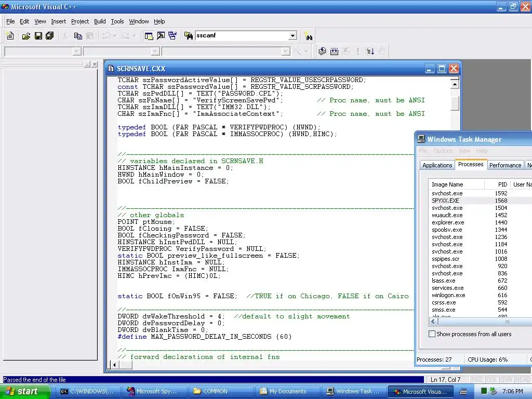Image resolution: width=532 pixels, height=399 pixels.
Task: Click the Find in Files icon
Action: [188, 36]
